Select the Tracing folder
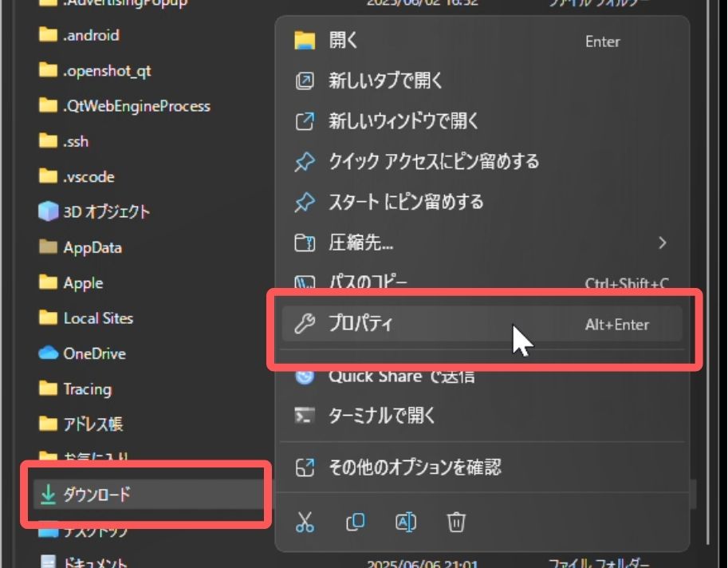728x568 pixels. point(75,389)
